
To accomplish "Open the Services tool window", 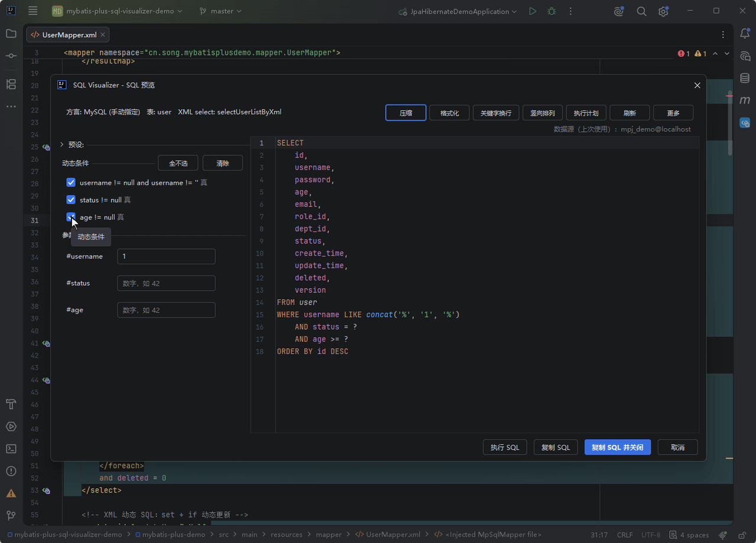I will coord(11,427).
